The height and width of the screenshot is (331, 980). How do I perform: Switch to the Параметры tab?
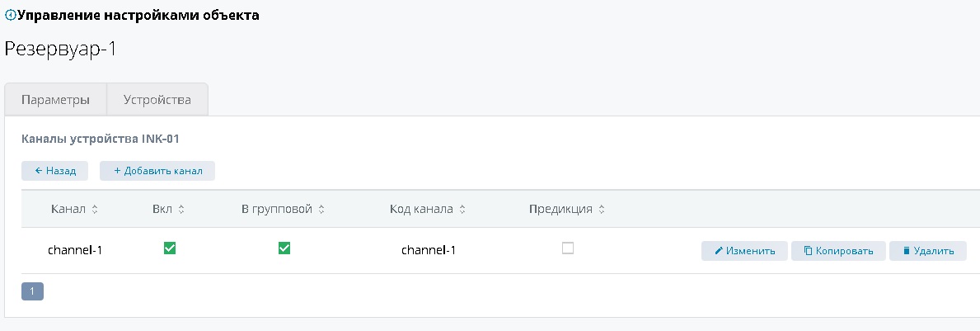[55, 100]
